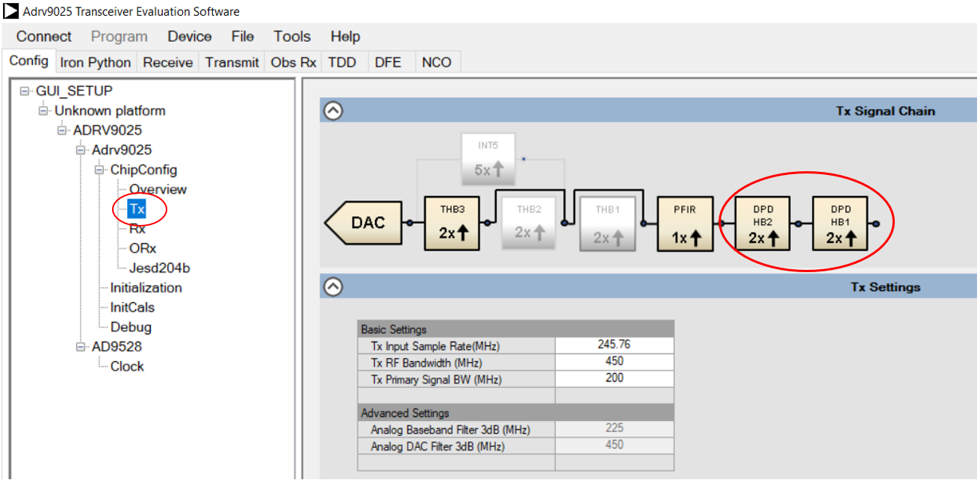This screenshot has width=980, height=480.
Task: Switch to the Transmit tab
Action: 232,63
